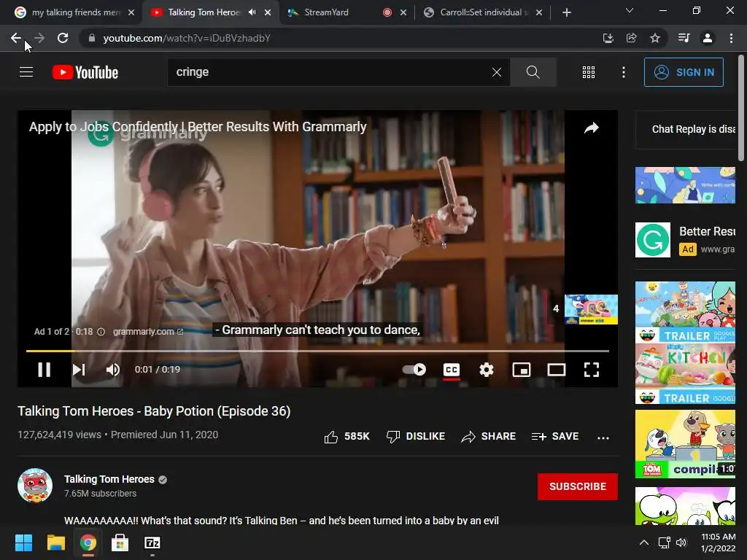Click the search magnifier button
Image resolution: width=747 pixels, height=560 pixels.
533,72
